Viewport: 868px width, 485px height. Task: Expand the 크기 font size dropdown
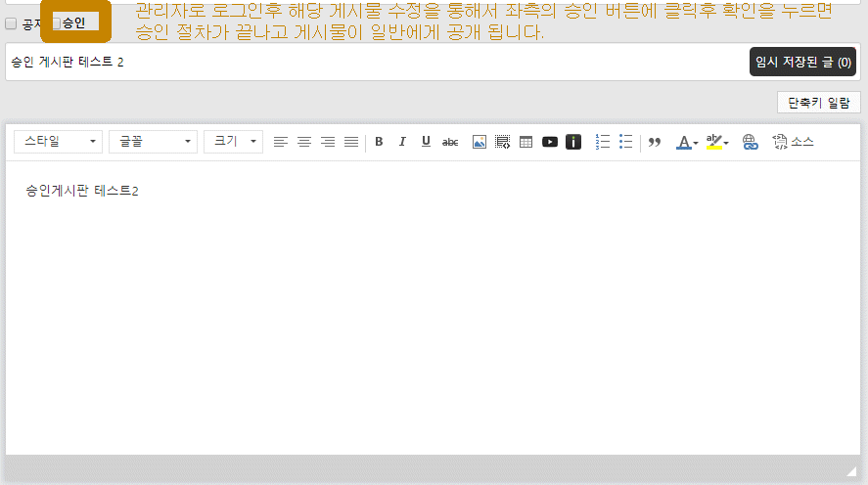(233, 142)
